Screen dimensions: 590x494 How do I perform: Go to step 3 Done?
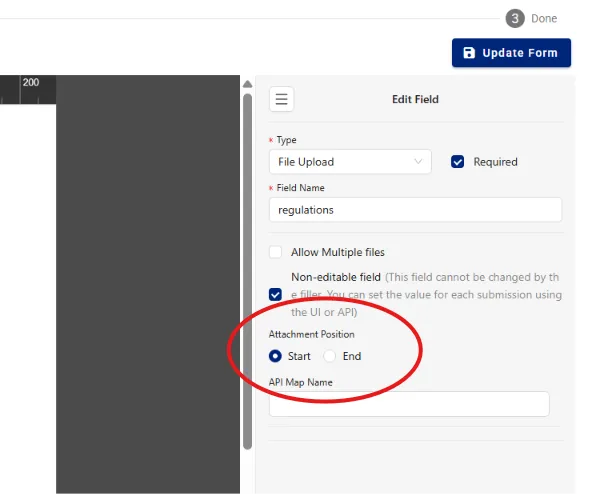click(x=531, y=18)
